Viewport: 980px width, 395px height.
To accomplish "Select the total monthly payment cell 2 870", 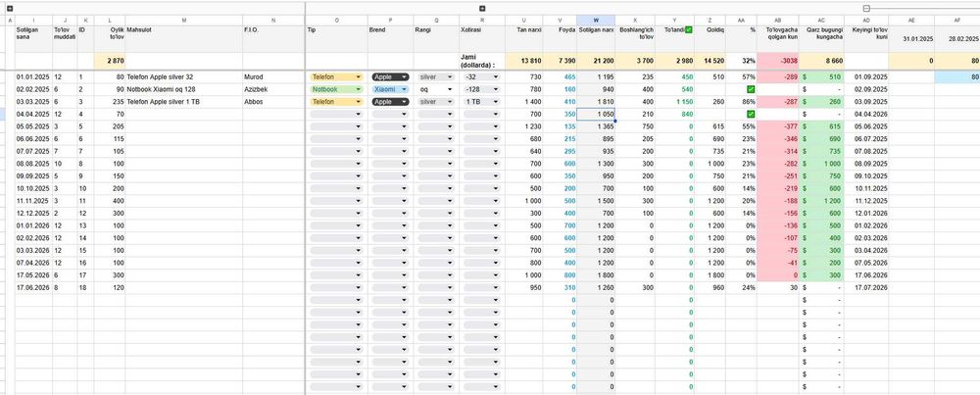I will [110, 61].
